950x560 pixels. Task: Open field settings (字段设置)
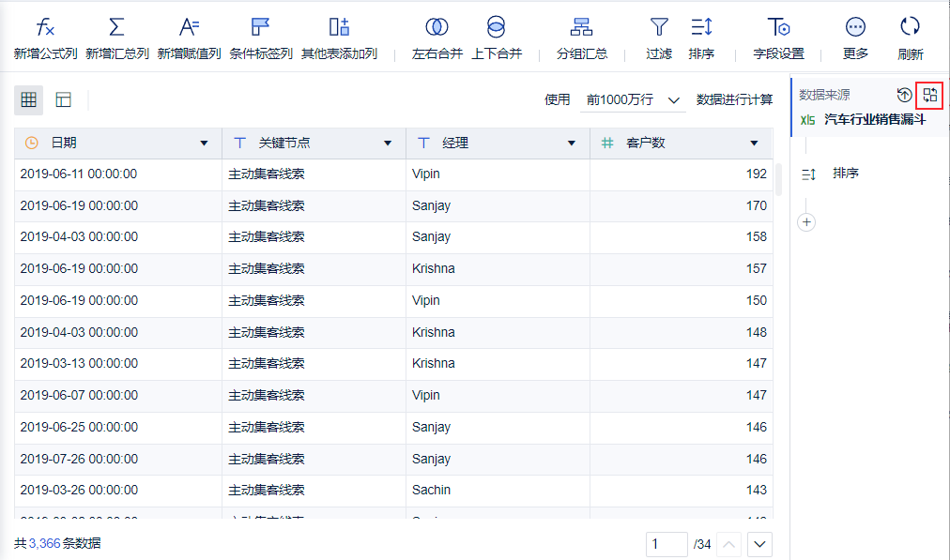(778, 38)
